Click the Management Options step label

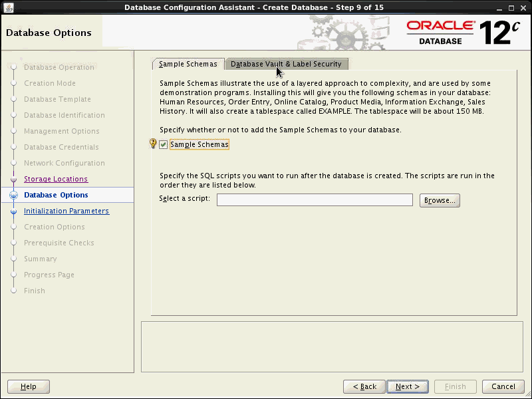coord(62,131)
